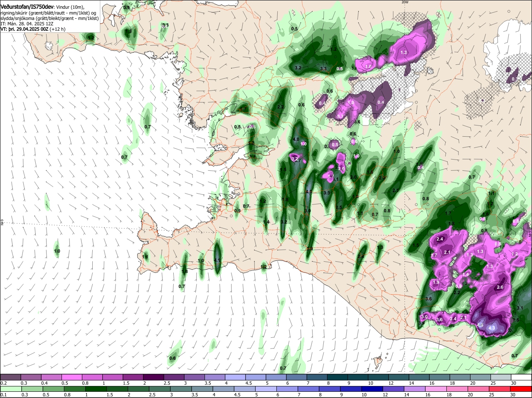Click the 4.0 precipitation value on the map
532x398 pixels.
click(296, 139)
